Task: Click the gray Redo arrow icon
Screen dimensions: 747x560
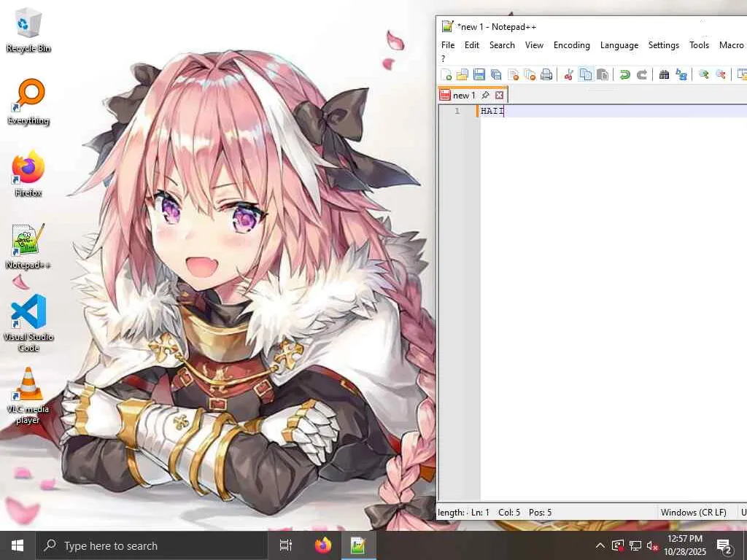Action: pos(642,74)
